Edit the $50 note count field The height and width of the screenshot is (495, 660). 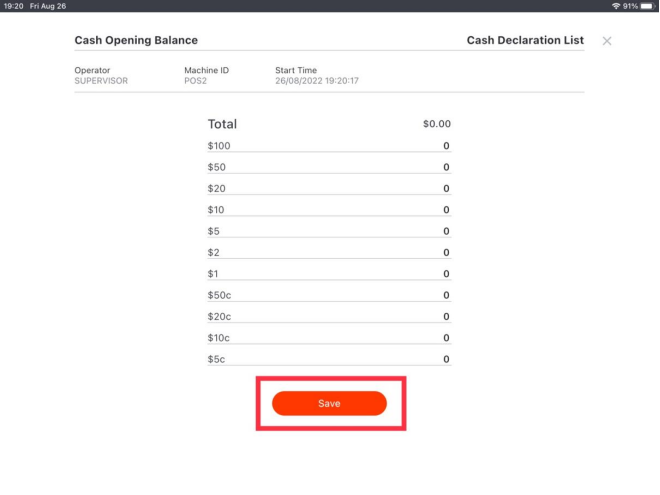pos(329,167)
